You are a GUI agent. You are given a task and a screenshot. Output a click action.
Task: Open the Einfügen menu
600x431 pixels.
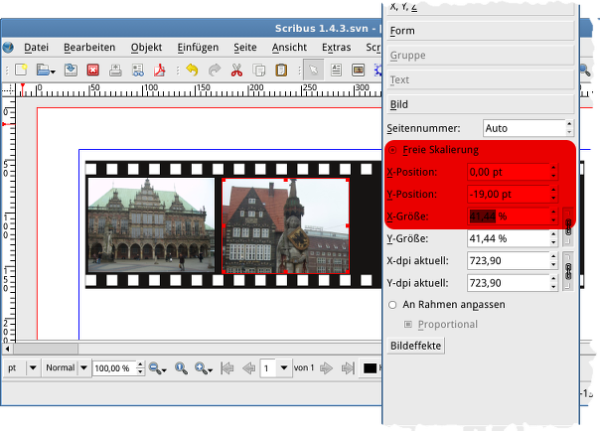198,47
